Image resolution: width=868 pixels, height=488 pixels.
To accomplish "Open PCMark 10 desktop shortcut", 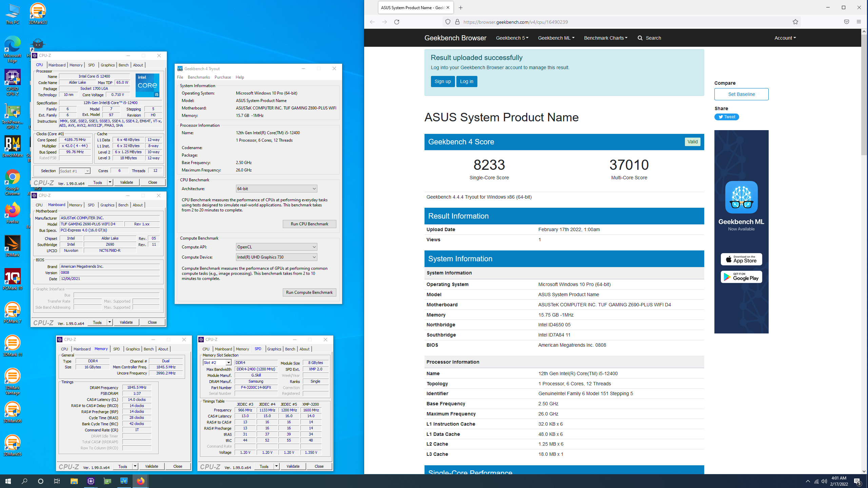I will tap(12, 279).
